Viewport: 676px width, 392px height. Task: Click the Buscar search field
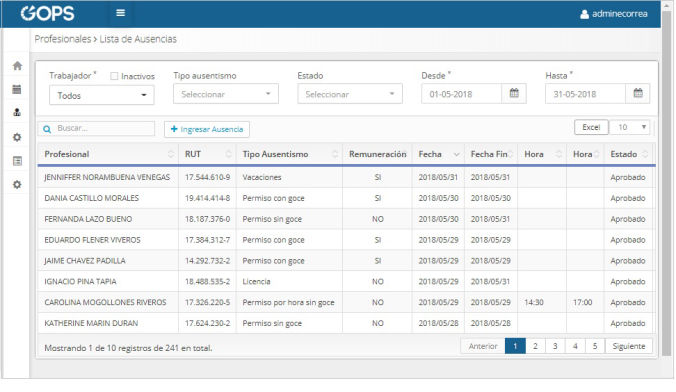pyautogui.click(x=97, y=129)
